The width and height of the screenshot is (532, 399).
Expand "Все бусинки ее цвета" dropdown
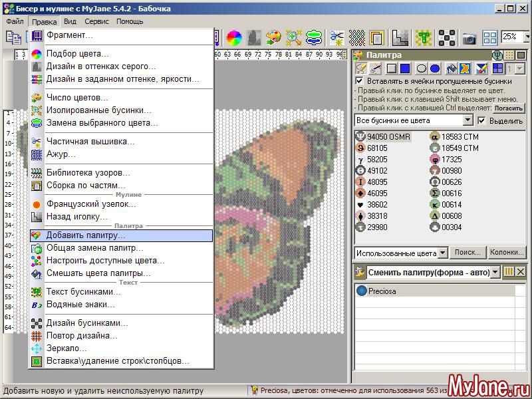point(467,120)
